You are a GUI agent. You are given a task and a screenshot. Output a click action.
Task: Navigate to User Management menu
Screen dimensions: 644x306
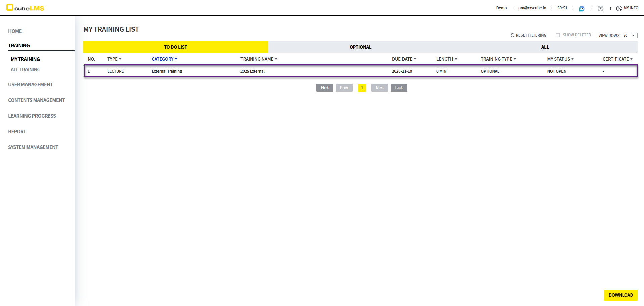[x=31, y=85]
